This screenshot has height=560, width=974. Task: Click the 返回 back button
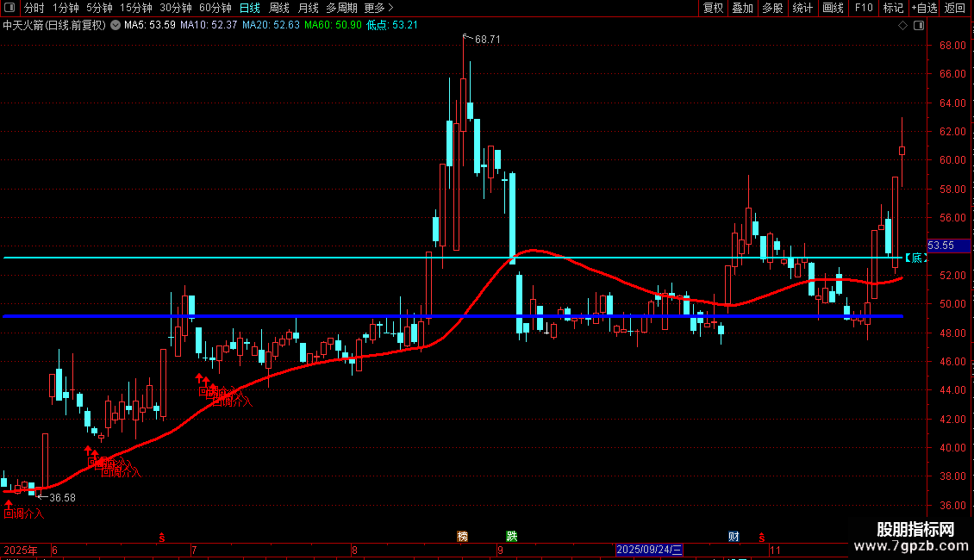pos(955,8)
